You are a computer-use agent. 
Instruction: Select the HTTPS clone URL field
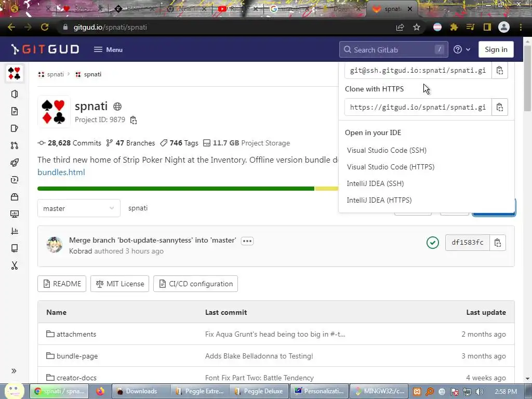pyautogui.click(x=418, y=107)
